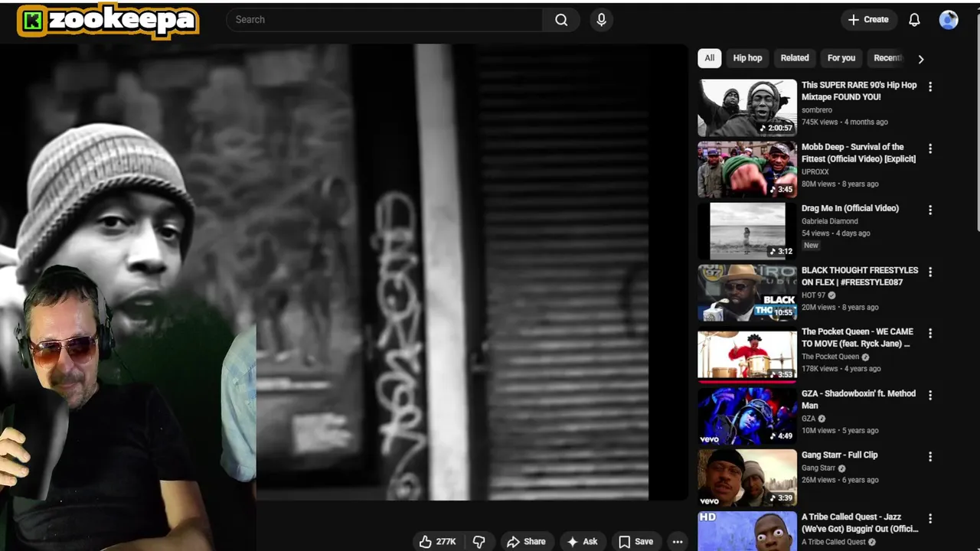Viewport: 980px width, 551px height.
Task: Open options for Black Thought Freestyles video
Action: [930, 272]
